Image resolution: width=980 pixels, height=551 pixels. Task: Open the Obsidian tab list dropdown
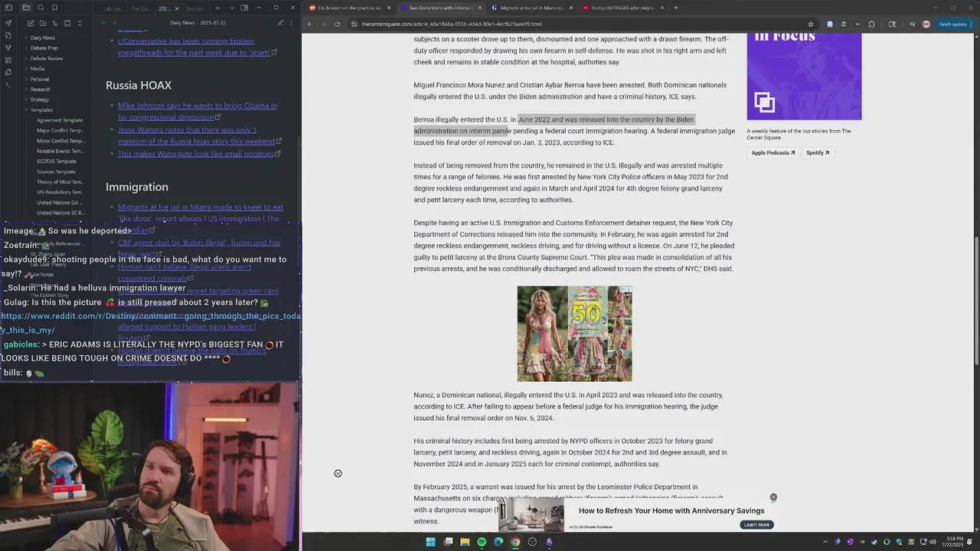point(232,8)
